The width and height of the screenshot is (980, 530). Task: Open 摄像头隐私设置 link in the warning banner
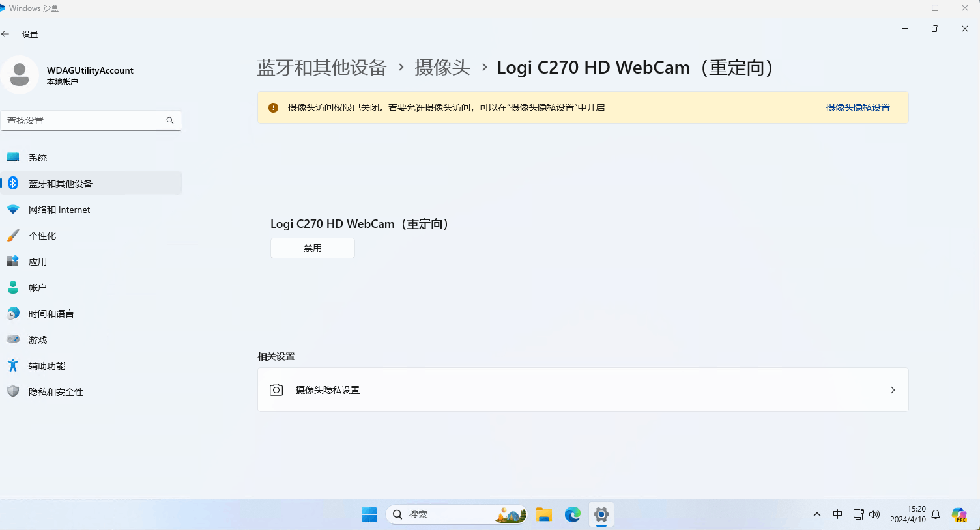point(857,107)
